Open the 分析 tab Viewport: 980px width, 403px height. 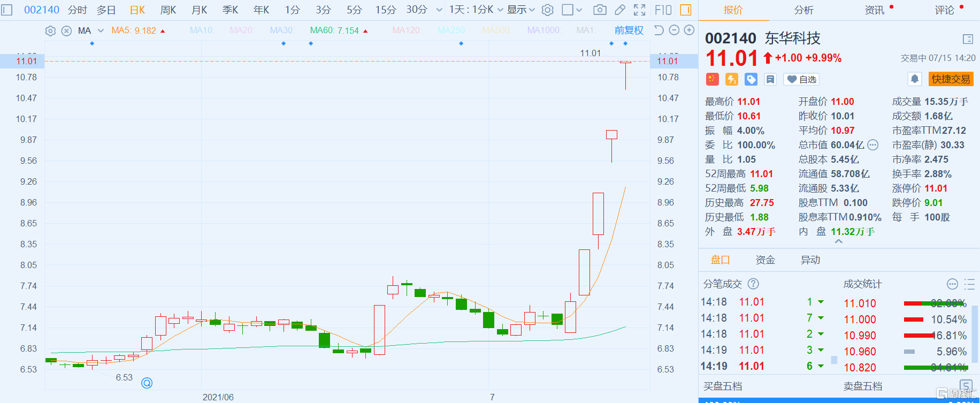[803, 10]
